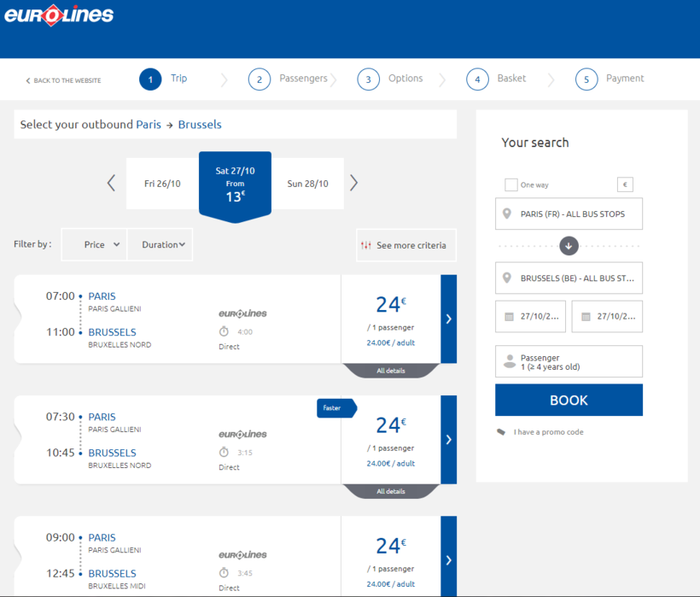Click I have a promo code
This screenshot has width=700, height=597.
coord(548,432)
